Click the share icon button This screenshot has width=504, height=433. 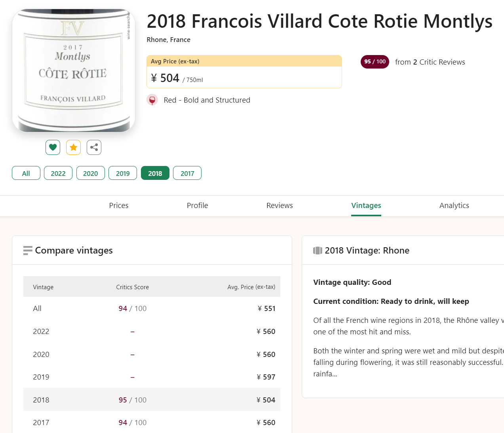tap(94, 147)
